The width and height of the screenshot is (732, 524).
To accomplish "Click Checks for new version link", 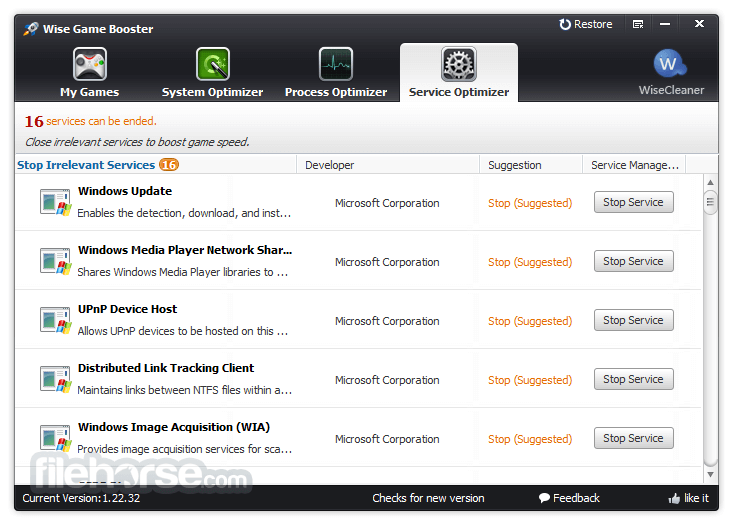I will pos(428,498).
